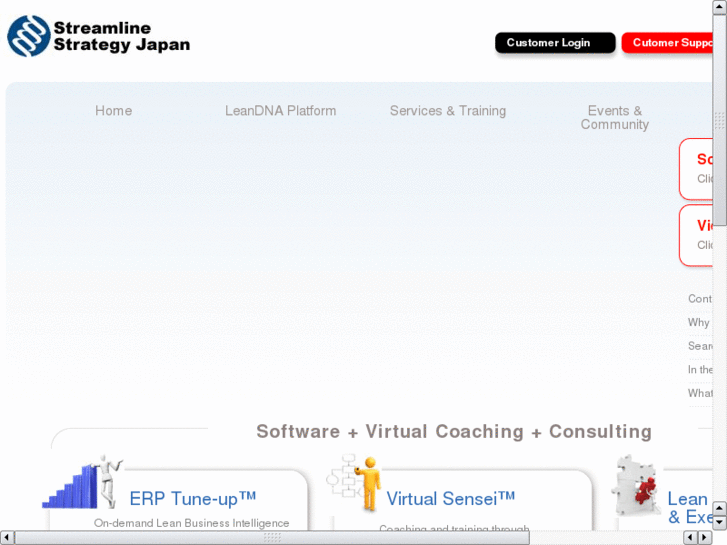Click 'Software + Virtual Coaching + Consulting' heading

click(x=454, y=431)
